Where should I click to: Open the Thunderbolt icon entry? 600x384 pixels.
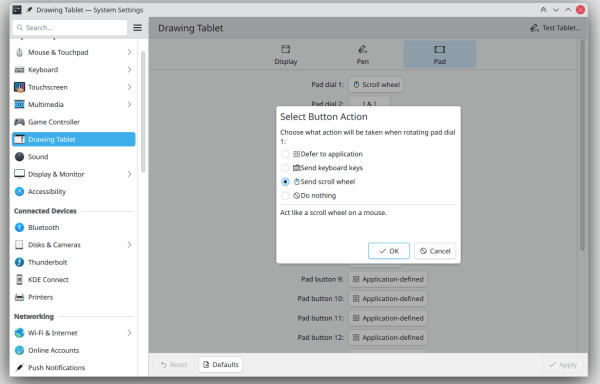[x=19, y=262]
